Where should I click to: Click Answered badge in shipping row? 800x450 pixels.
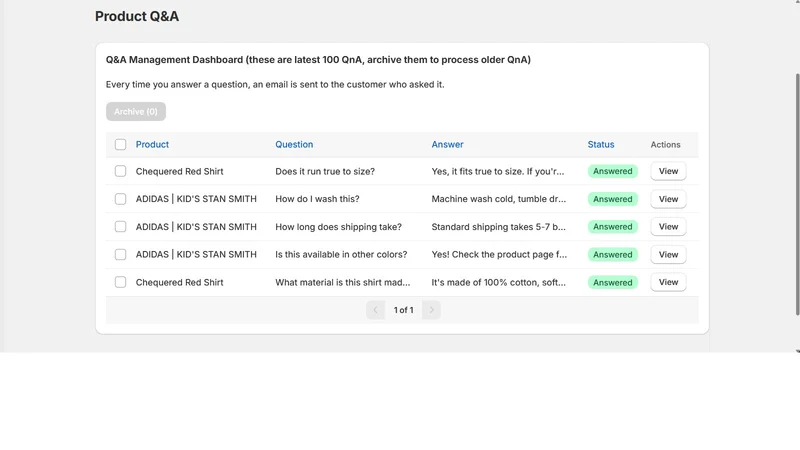[613, 227]
